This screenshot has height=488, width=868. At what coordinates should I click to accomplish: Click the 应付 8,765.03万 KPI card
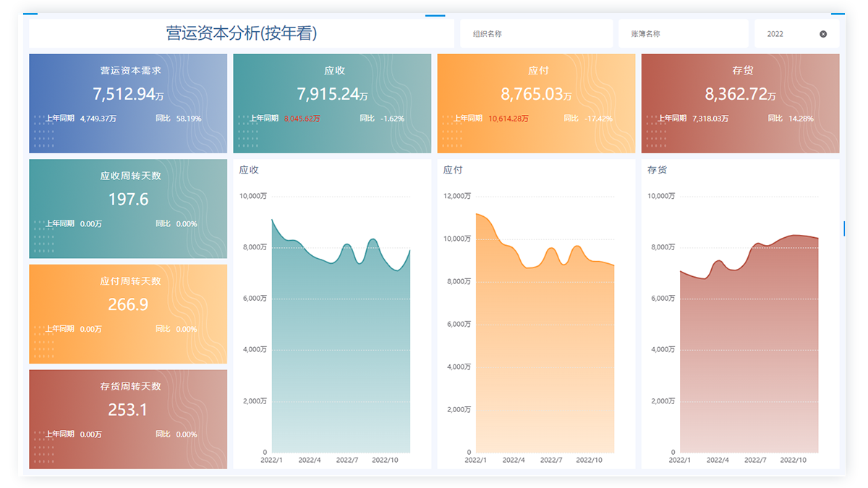point(536,103)
